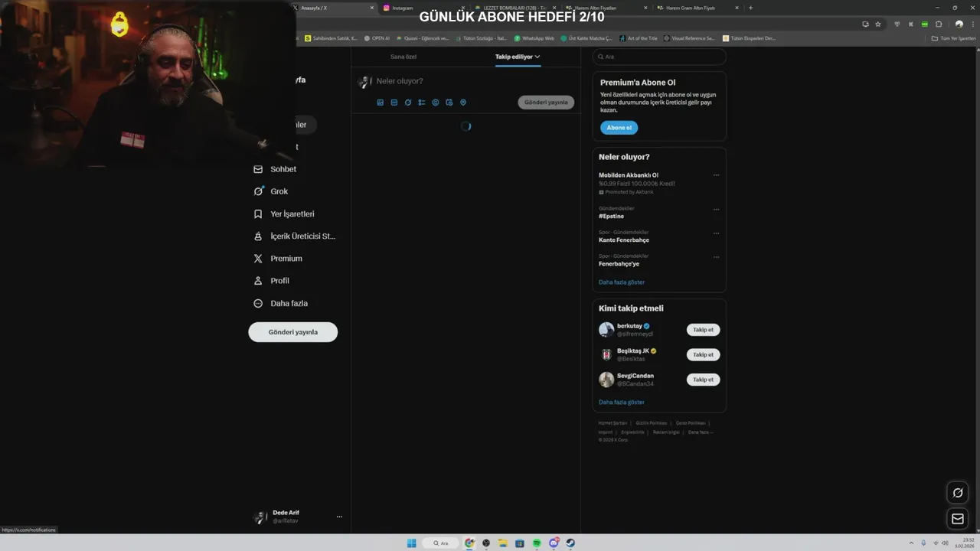Open more options for Akbank promoted trend

[716, 175]
